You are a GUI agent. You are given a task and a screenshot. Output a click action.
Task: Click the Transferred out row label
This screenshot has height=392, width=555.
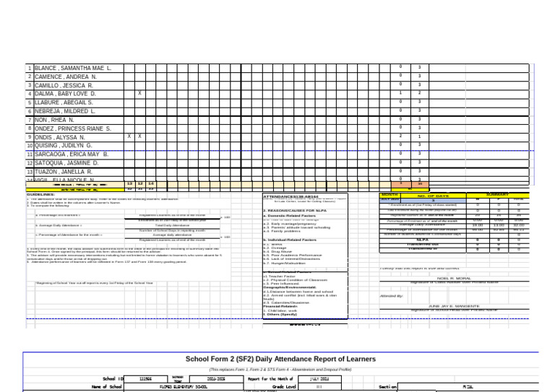422,244
